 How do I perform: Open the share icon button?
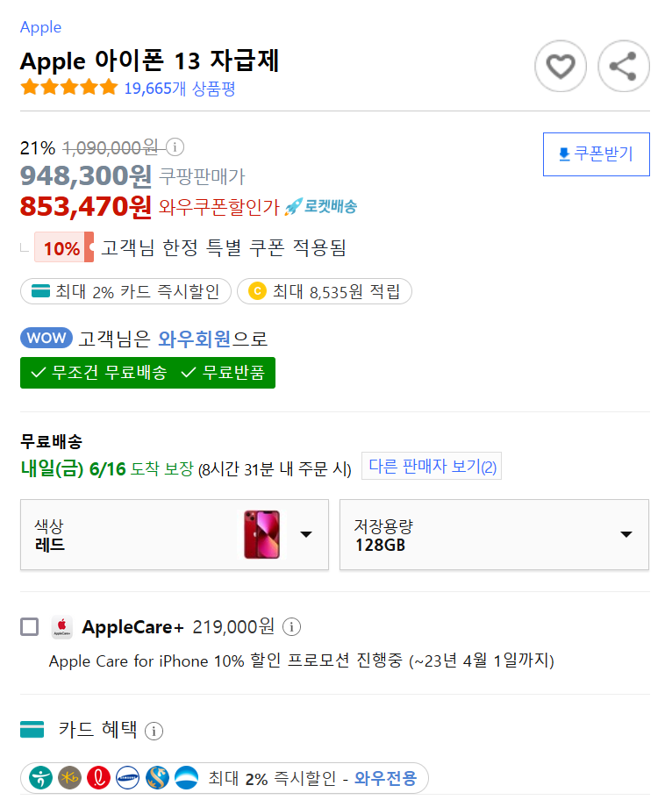click(623, 67)
